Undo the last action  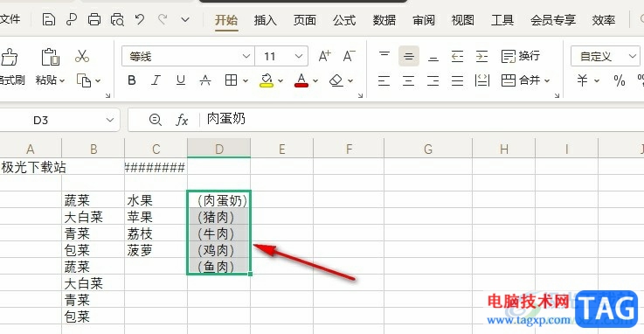click(140, 19)
